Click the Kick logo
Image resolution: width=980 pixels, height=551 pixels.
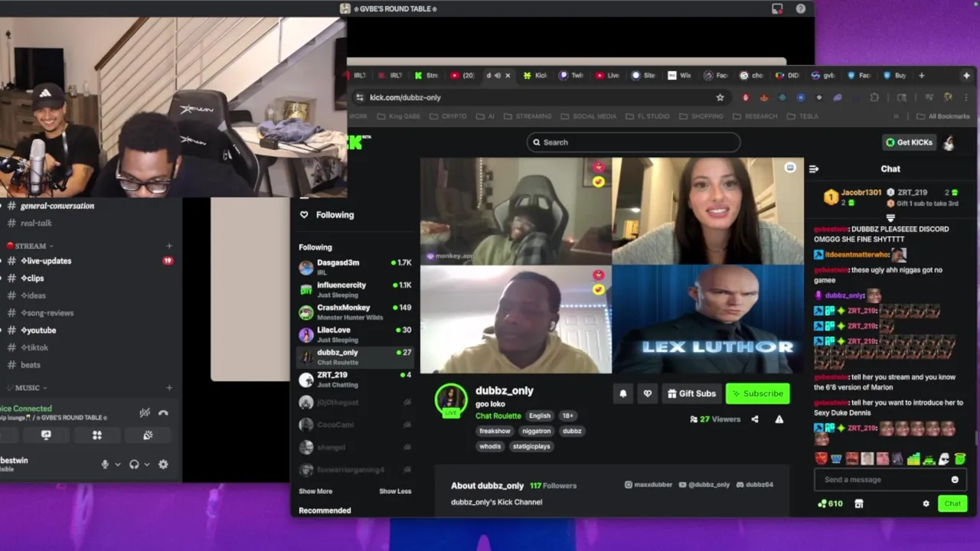pos(358,142)
